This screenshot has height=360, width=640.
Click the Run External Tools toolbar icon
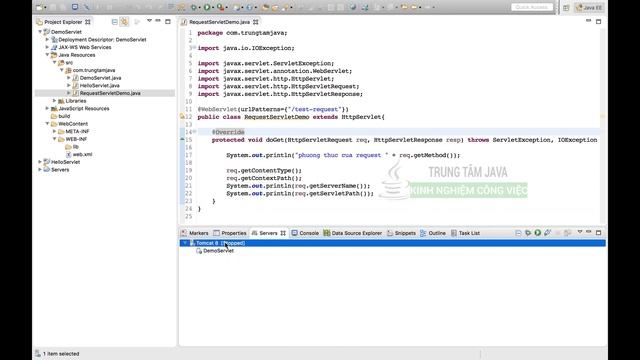[220, 7]
